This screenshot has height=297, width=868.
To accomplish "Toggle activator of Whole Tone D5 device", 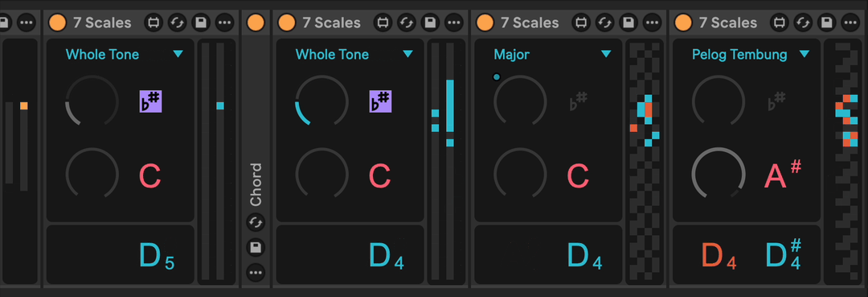I will pyautogui.click(x=57, y=23).
